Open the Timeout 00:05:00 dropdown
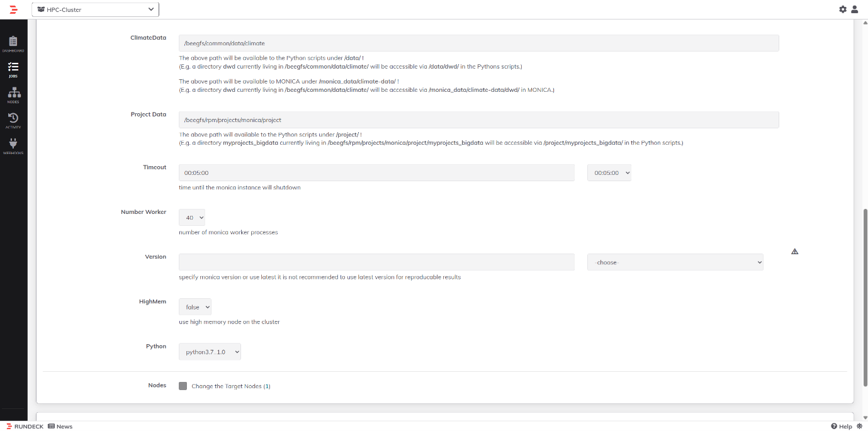Image resolution: width=868 pixels, height=431 pixels. [609, 172]
